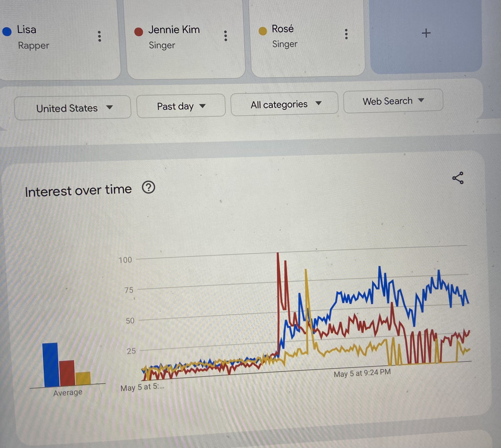Image resolution: width=501 pixels, height=448 pixels.
Task: Open the Web Search type dropdown
Action: pos(393,101)
